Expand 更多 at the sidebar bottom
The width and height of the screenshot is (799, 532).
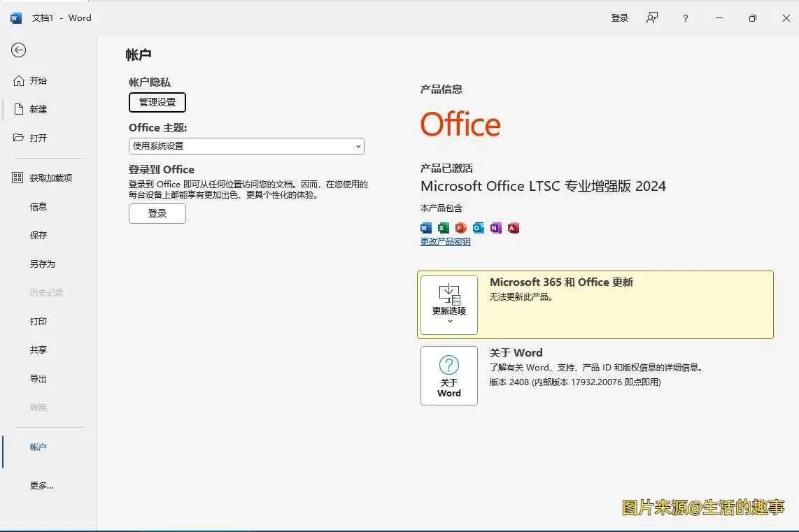click(41, 485)
